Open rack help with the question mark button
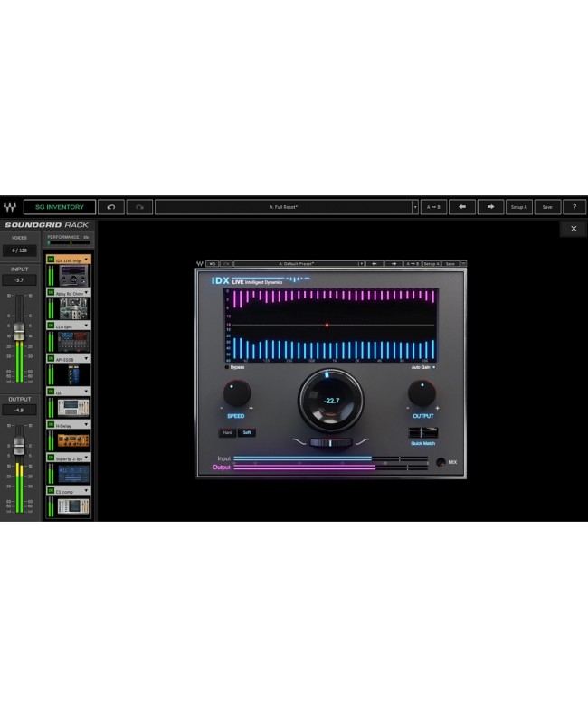Viewport: 588px width, 718px height. point(574,207)
